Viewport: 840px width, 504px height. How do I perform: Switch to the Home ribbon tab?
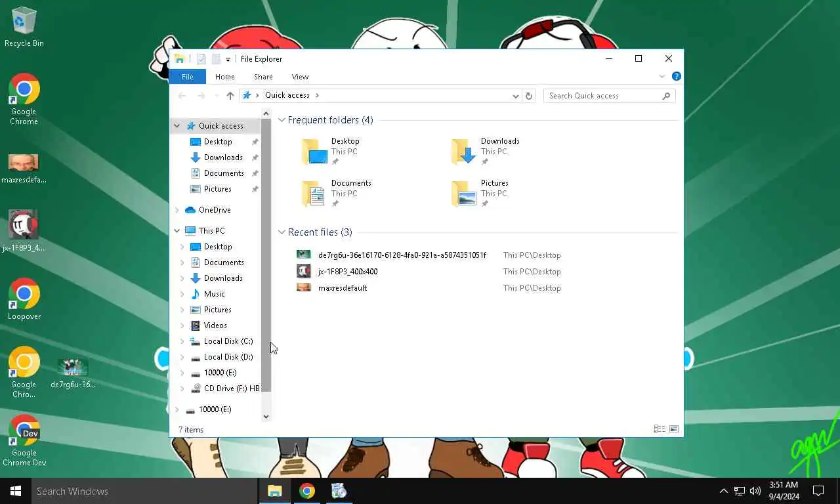click(x=225, y=77)
